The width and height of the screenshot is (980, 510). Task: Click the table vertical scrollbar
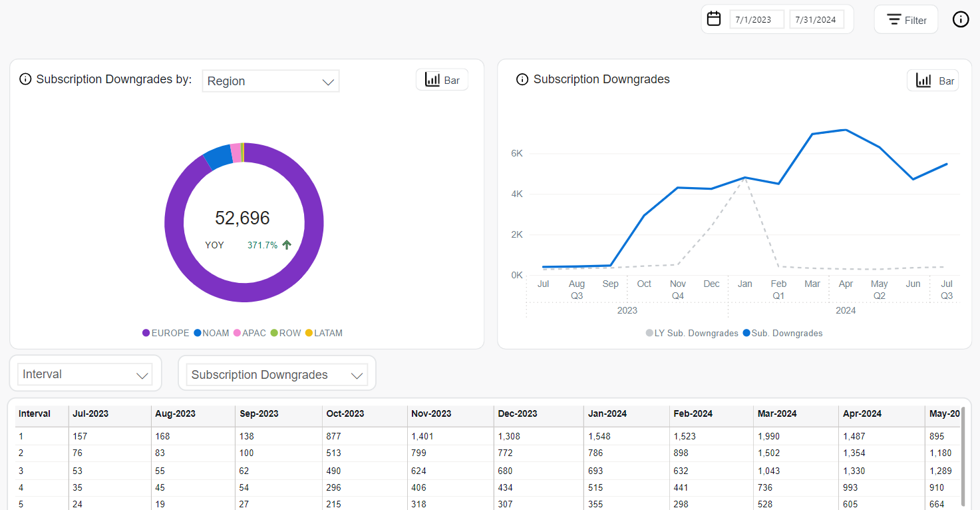click(963, 456)
